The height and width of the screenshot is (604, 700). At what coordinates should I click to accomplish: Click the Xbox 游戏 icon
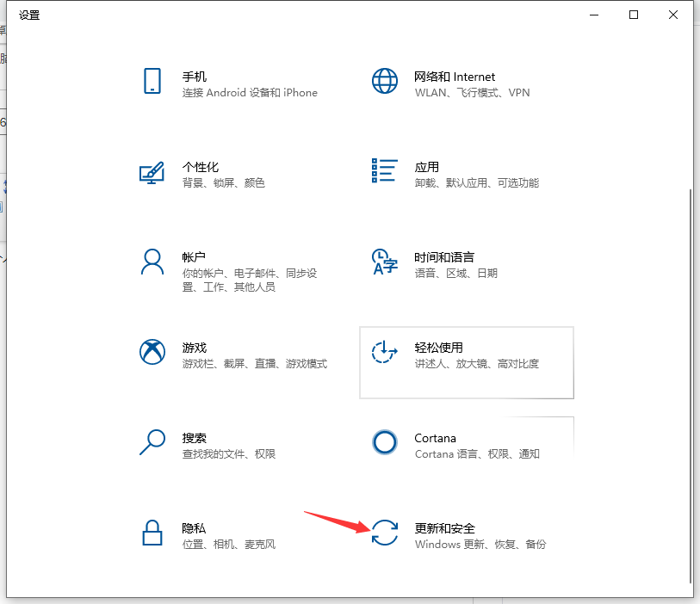pos(152,352)
